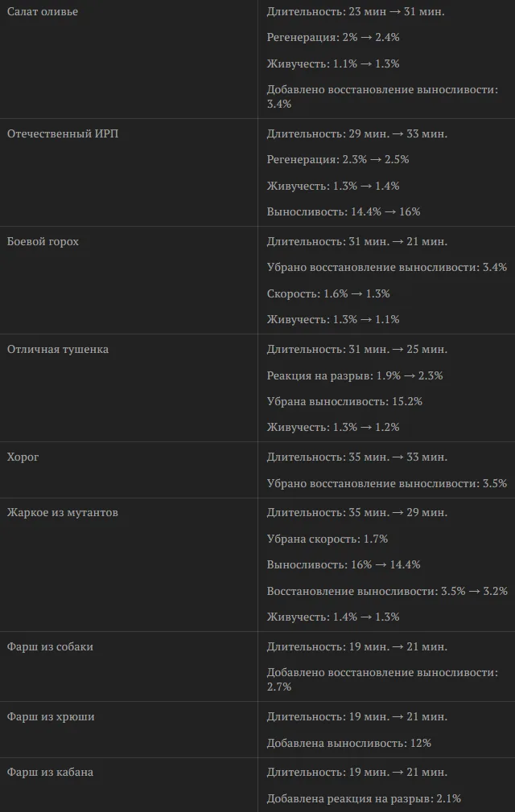The height and width of the screenshot is (812, 515).
Task: Click the 'Боевой горох' item name
Action: [x=43, y=242]
